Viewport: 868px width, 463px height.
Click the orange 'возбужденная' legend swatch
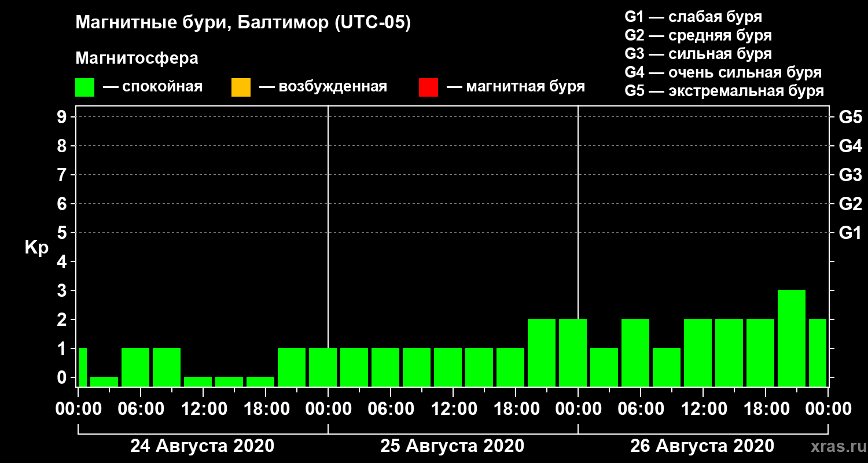point(241,87)
